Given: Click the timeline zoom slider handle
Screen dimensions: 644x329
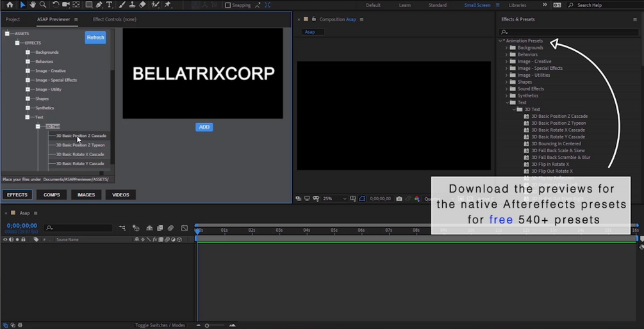Looking at the screenshot, I should tap(207, 325).
